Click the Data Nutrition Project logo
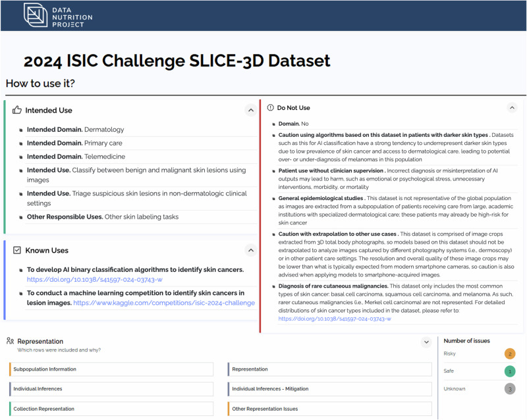The width and height of the screenshot is (527, 420). [58, 16]
